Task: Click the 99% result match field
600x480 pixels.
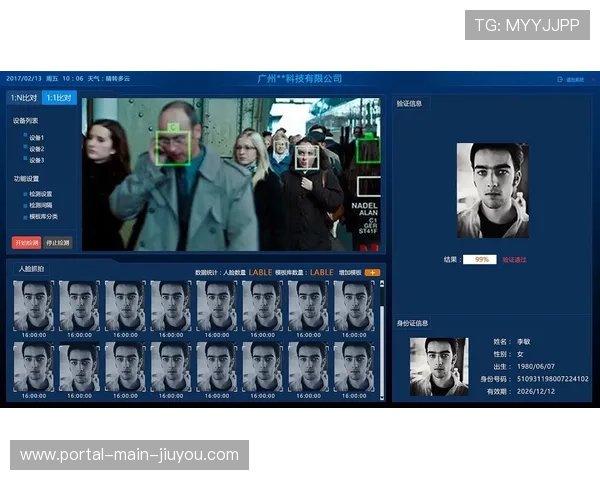Action: (x=479, y=259)
